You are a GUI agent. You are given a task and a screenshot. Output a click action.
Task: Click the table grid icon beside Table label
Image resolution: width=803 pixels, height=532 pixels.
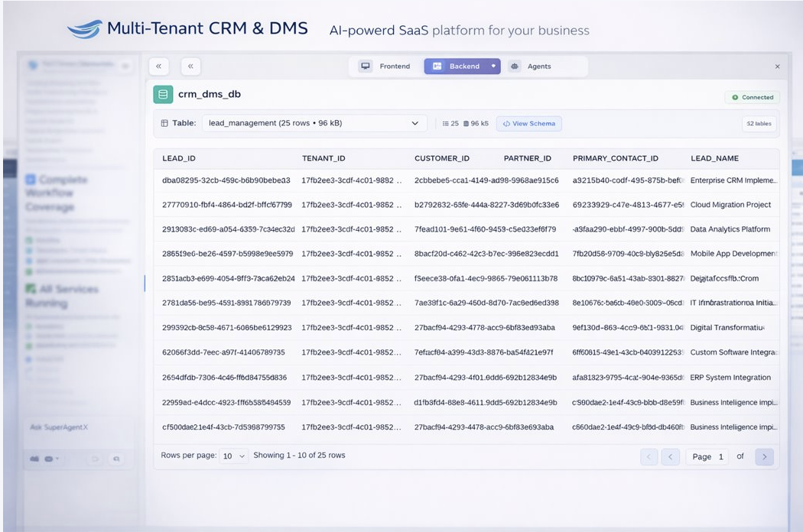[x=164, y=123]
